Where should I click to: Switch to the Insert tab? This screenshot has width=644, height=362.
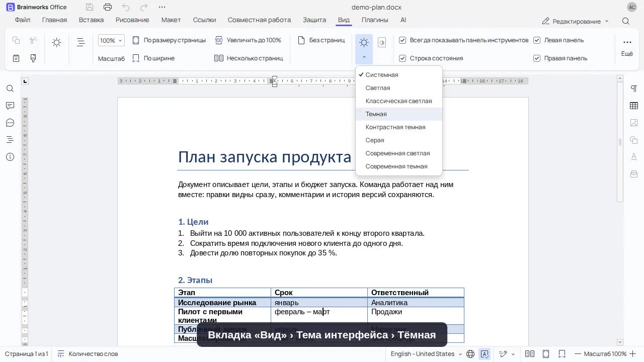(91, 20)
